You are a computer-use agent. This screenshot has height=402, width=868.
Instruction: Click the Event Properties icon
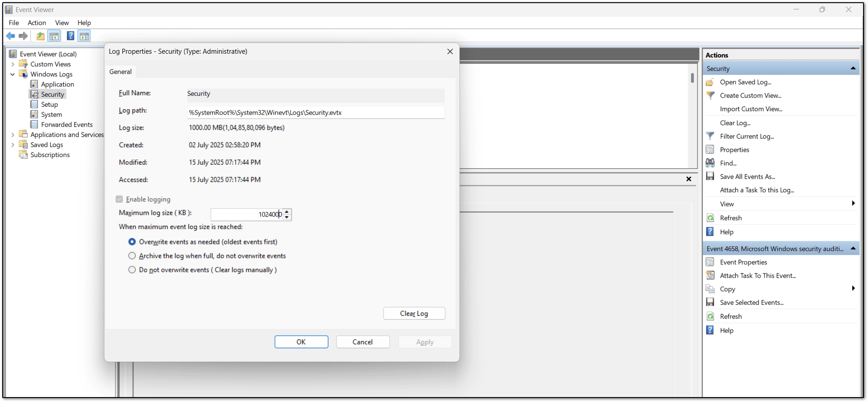pos(710,262)
